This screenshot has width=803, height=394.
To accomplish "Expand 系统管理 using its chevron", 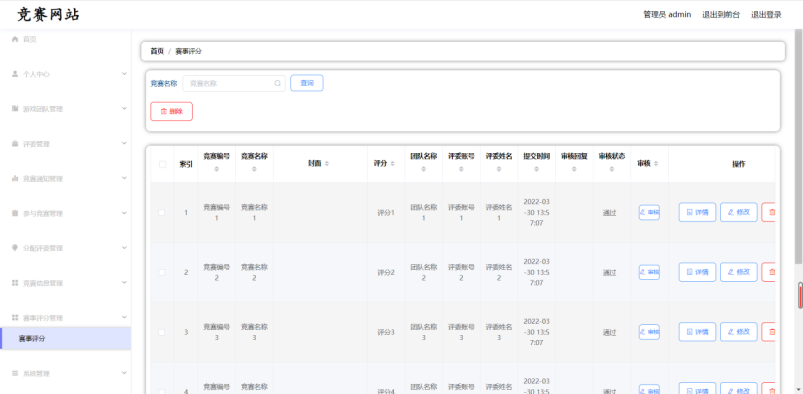I will (x=124, y=373).
